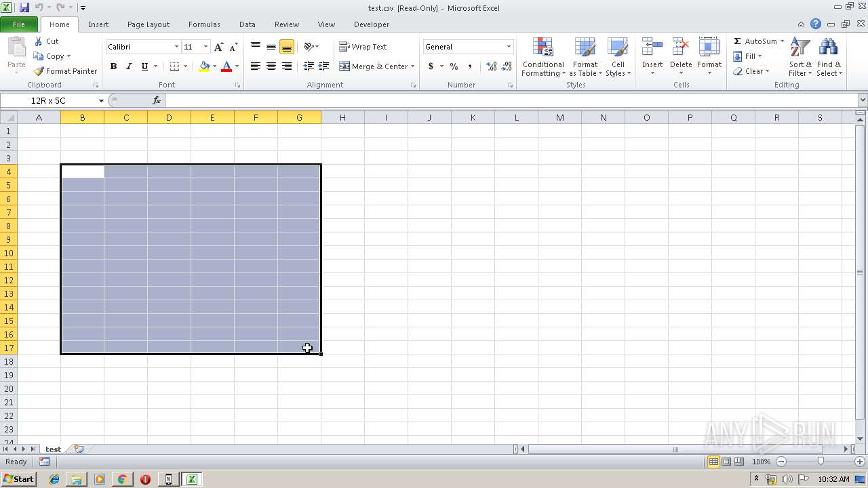This screenshot has width=868, height=488.
Task: Open the File tab
Action: point(19,24)
